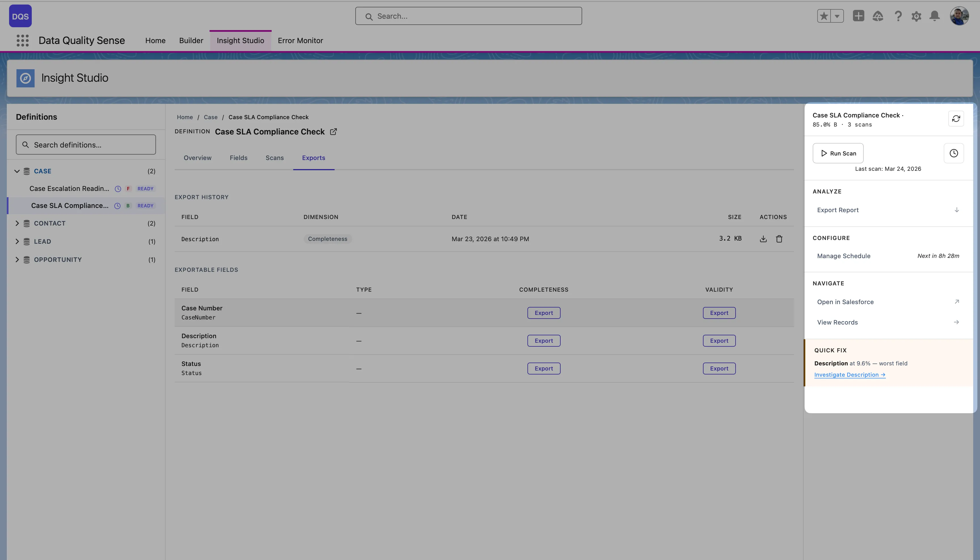Open the favorites dropdown arrow
The image size is (980, 560).
[837, 16]
